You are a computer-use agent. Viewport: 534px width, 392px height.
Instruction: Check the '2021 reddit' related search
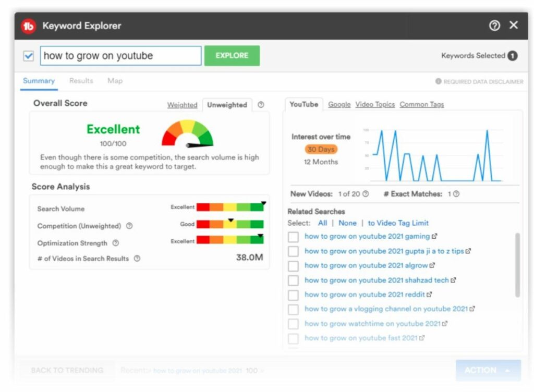(293, 295)
